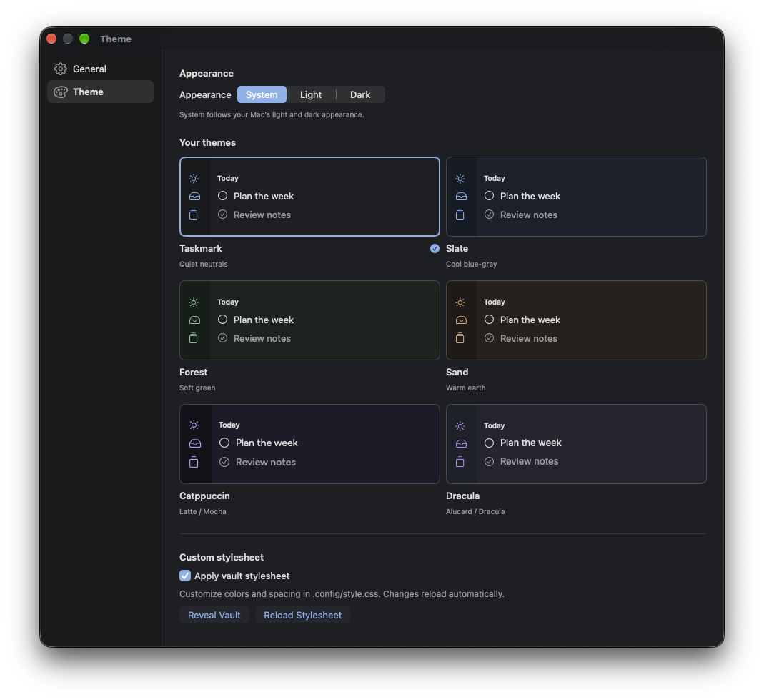Click the Dracula theme name label

(x=463, y=496)
